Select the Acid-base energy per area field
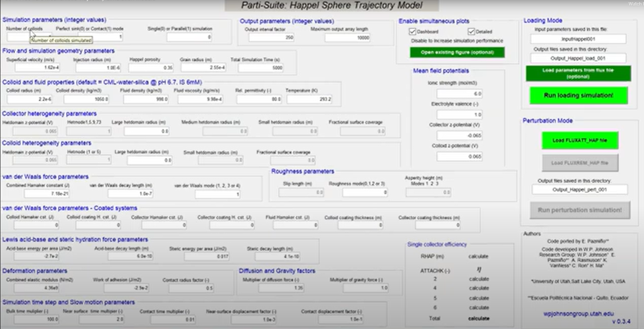This screenshot has width=644, height=329. click(x=37, y=256)
